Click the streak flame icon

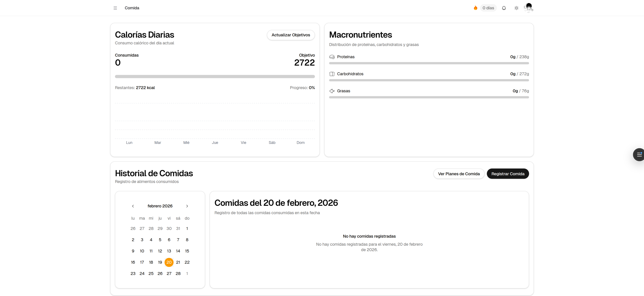point(475,8)
